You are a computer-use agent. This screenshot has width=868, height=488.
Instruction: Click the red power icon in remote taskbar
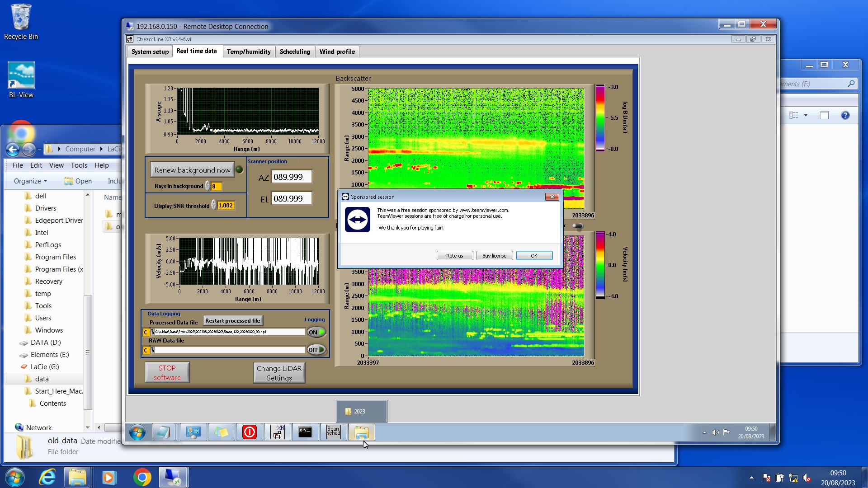click(x=249, y=432)
